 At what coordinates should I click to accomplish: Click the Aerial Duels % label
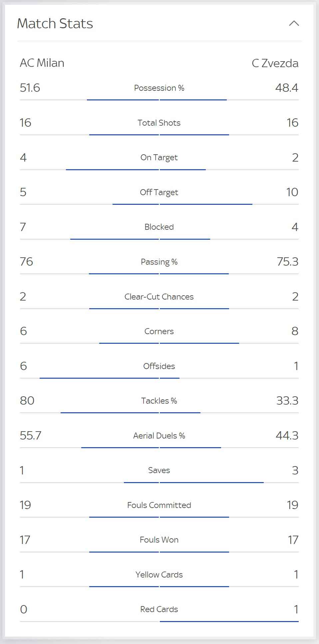click(159, 436)
